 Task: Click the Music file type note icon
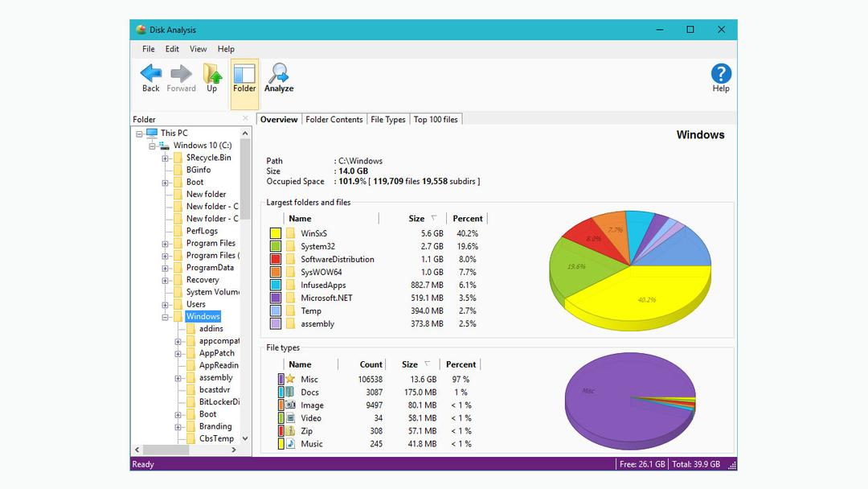click(x=291, y=444)
